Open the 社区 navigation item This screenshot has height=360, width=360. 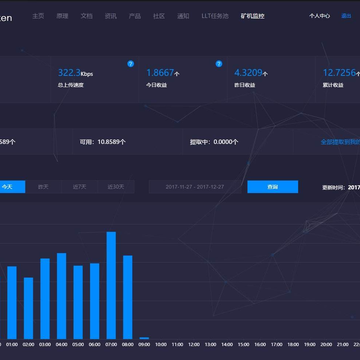tap(159, 16)
